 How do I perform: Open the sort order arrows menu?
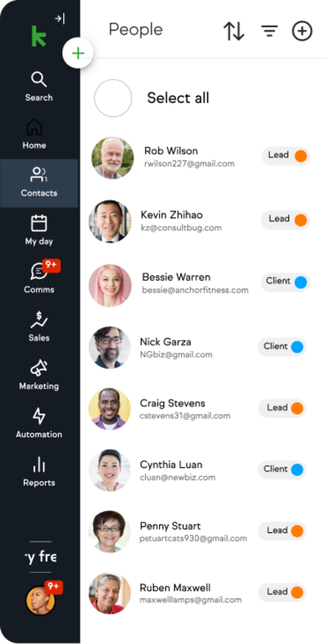pyautogui.click(x=234, y=32)
